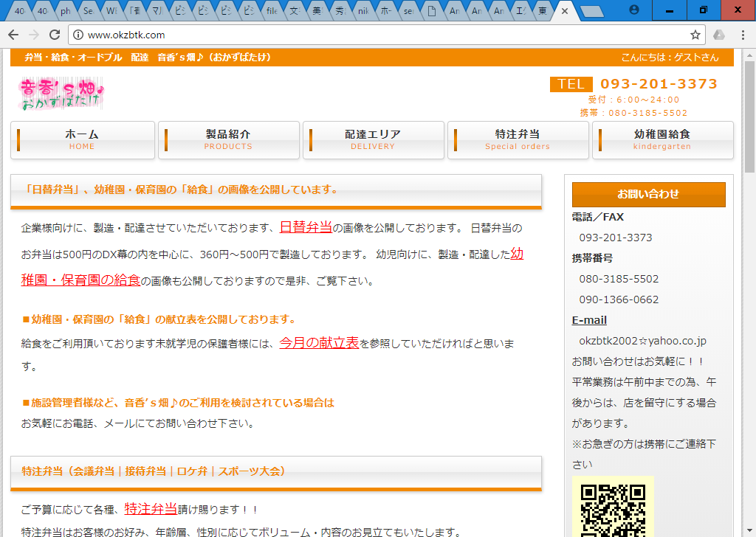Open a new tab
Viewport: 756px width, 537px height.
[x=591, y=11]
